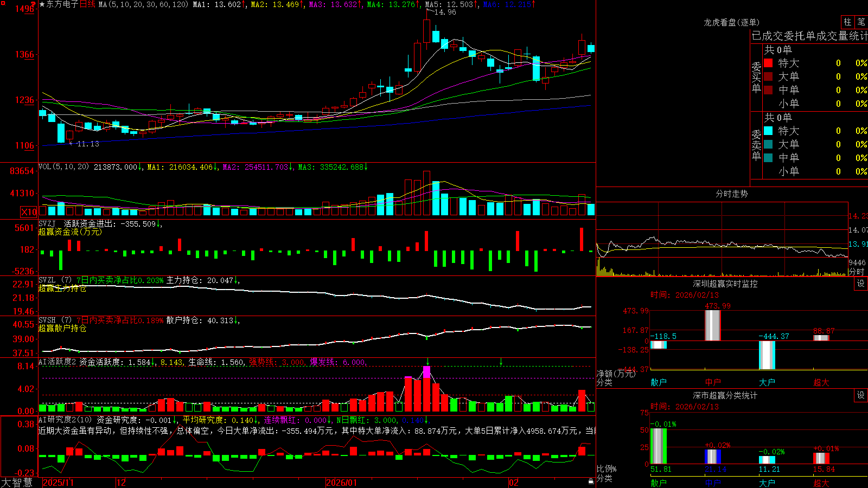
Task: Click the 委买单 vertical section label
Action: pos(756,77)
